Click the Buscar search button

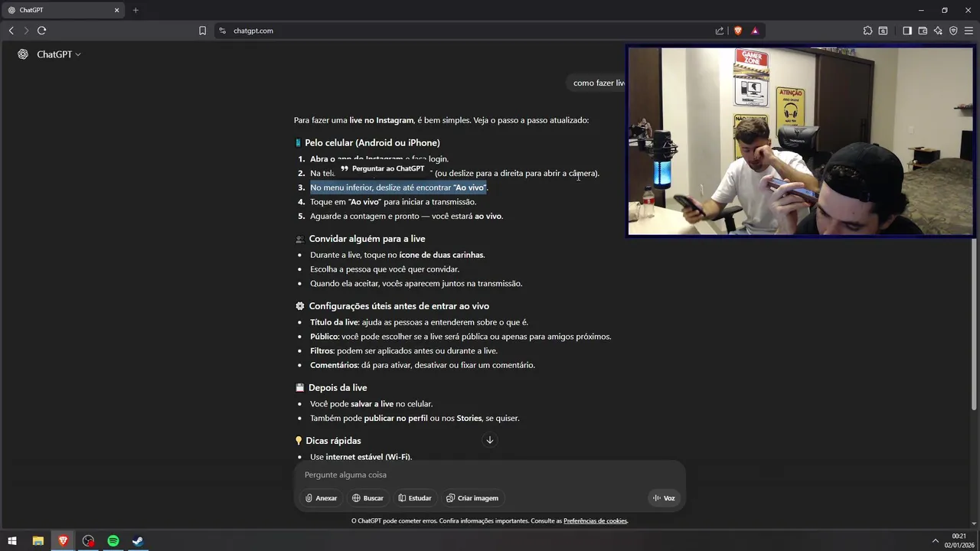tap(367, 498)
